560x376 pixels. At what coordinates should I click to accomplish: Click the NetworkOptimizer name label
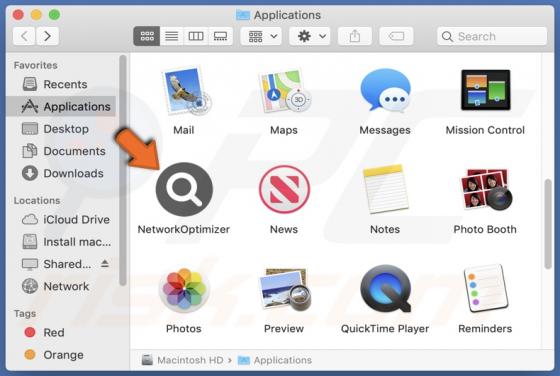(x=184, y=229)
